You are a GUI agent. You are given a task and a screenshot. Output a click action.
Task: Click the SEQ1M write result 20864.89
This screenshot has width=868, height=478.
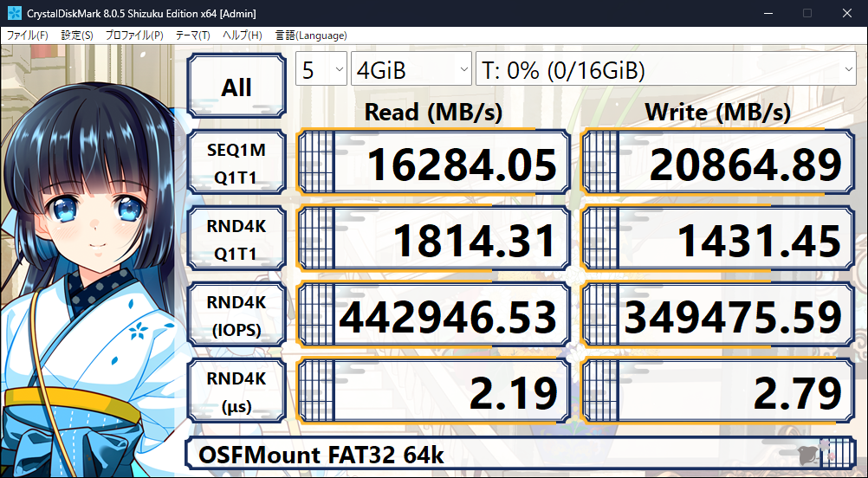tap(717, 162)
